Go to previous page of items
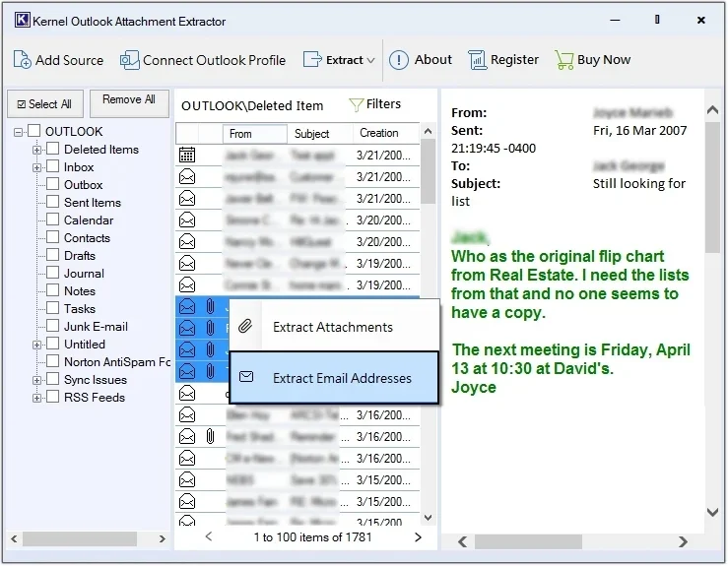The height and width of the screenshot is (566, 728). (x=209, y=536)
